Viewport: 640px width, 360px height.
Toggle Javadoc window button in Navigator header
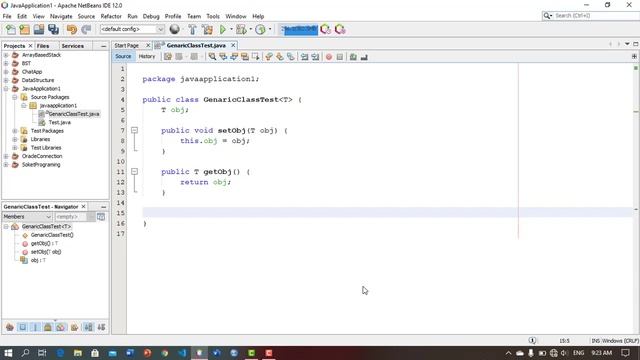[x=101, y=217]
